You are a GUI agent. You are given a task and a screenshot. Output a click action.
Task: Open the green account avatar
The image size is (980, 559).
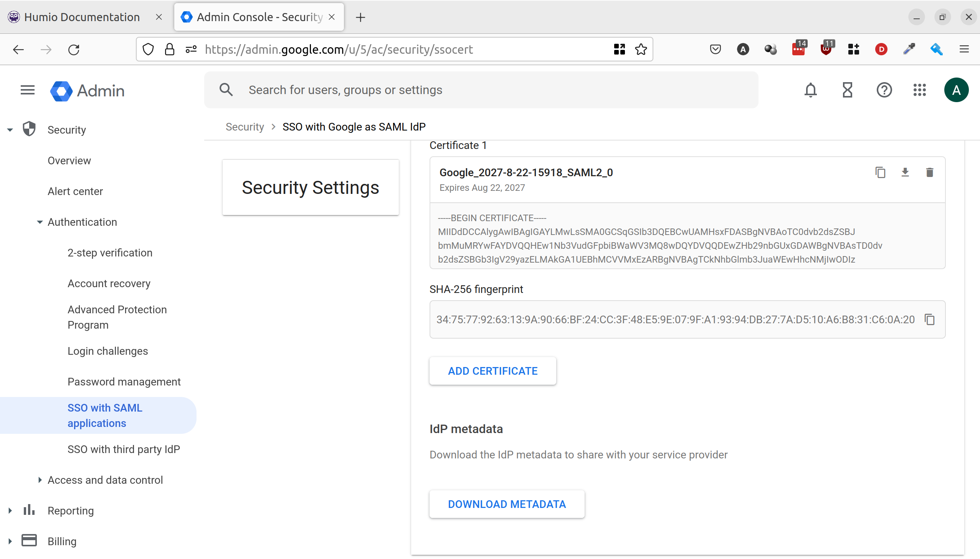pos(956,90)
